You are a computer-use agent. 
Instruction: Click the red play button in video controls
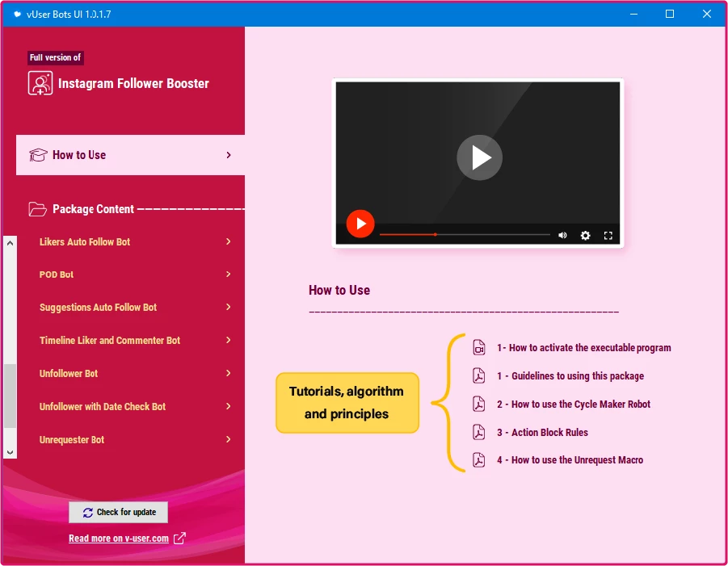[360, 224]
